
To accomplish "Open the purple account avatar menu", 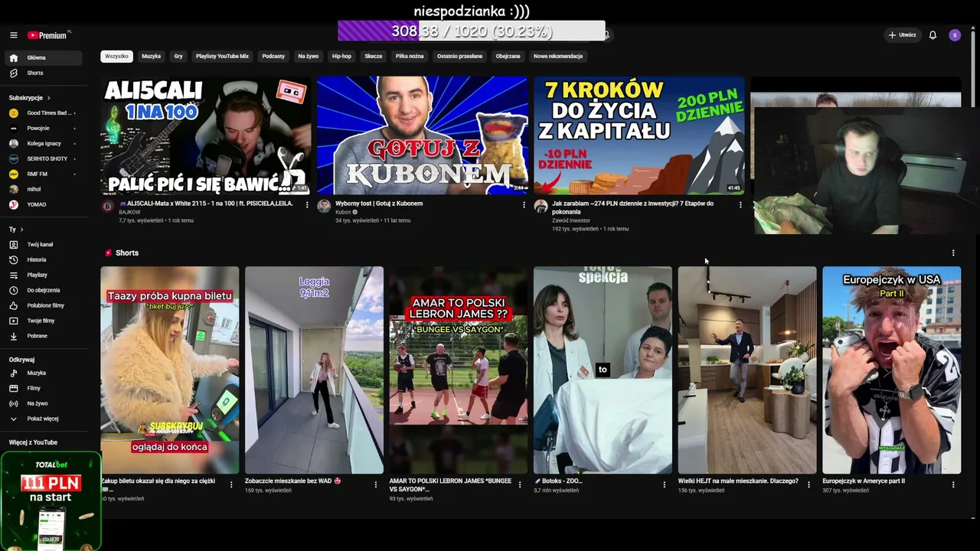I will point(954,35).
